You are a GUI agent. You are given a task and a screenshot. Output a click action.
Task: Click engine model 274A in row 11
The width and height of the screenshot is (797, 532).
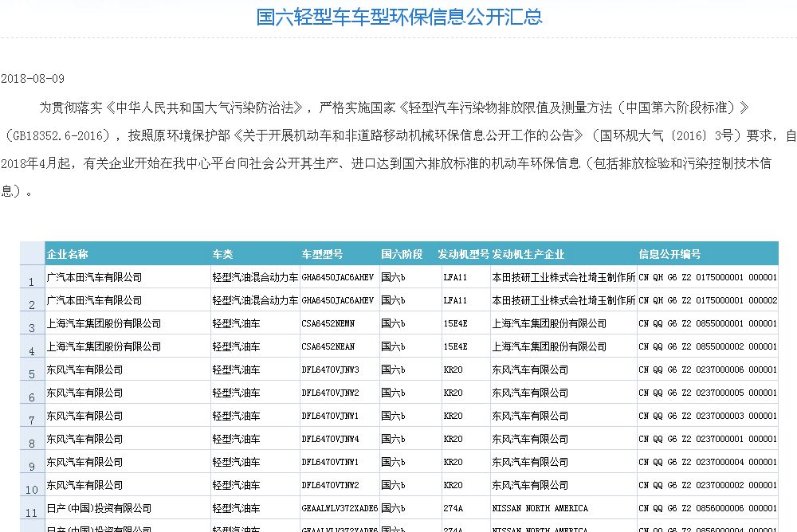point(453,509)
